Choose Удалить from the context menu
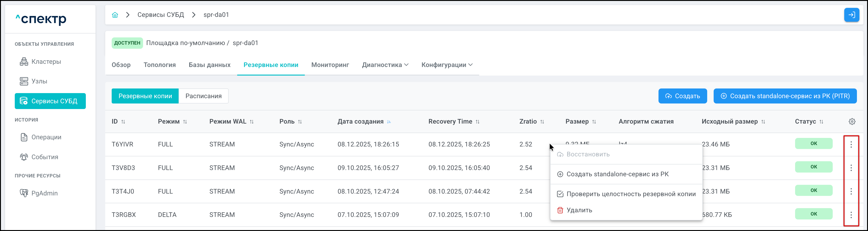Viewport: 868px width, 231px height. [x=579, y=210]
